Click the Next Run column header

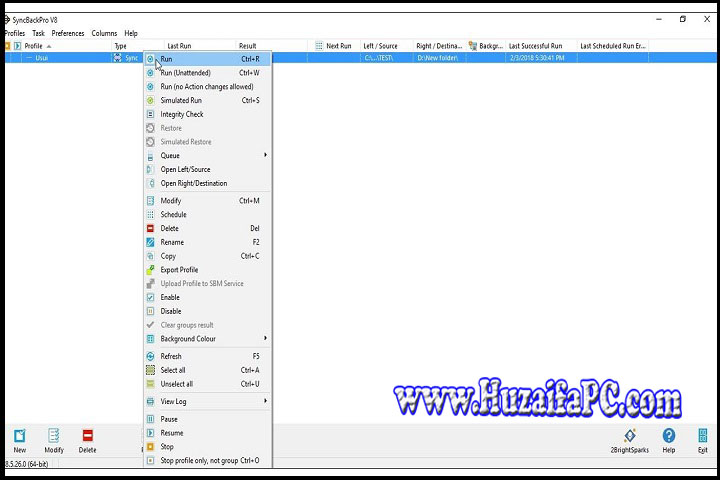(334, 46)
